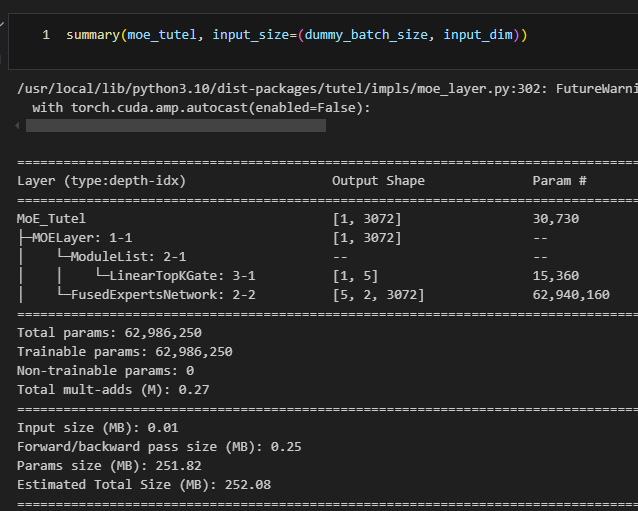Click inside the code cell editor
This screenshot has height=511, width=638.
[x=323, y=41]
